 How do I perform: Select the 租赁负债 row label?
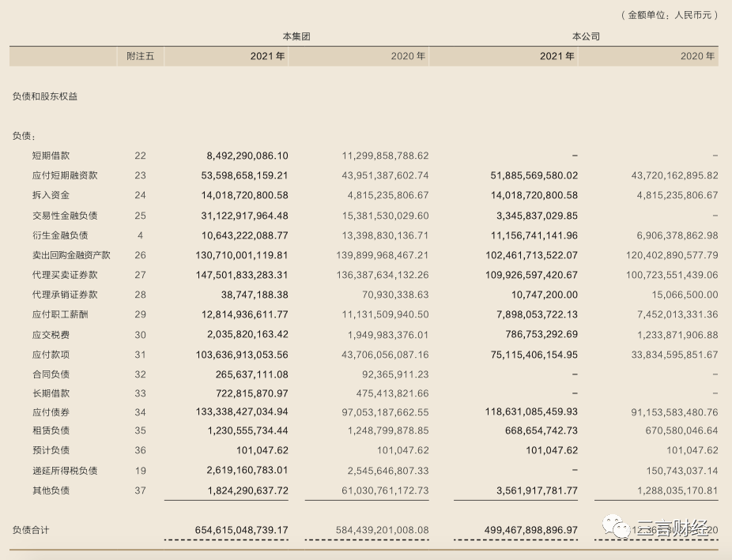51,430
